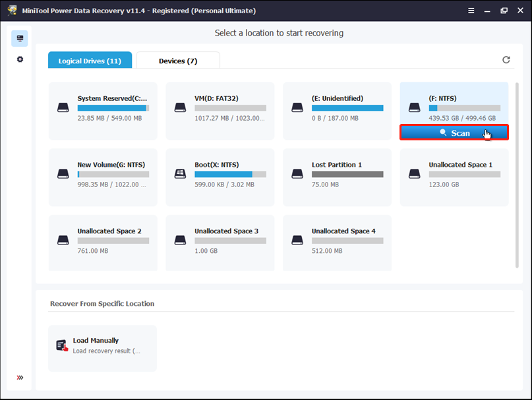Open settings gear icon in sidebar
The width and height of the screenshot is (532, 400).
(20, 59)
